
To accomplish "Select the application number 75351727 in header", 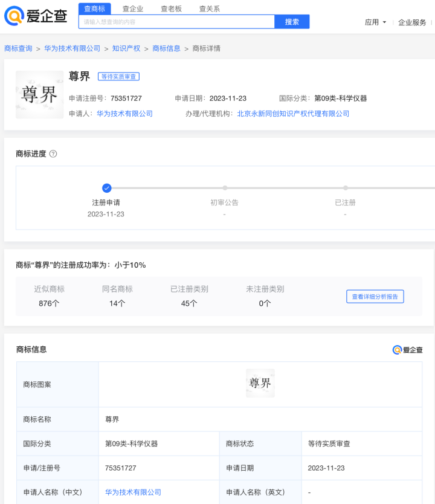I will click(x=126, y=99).
